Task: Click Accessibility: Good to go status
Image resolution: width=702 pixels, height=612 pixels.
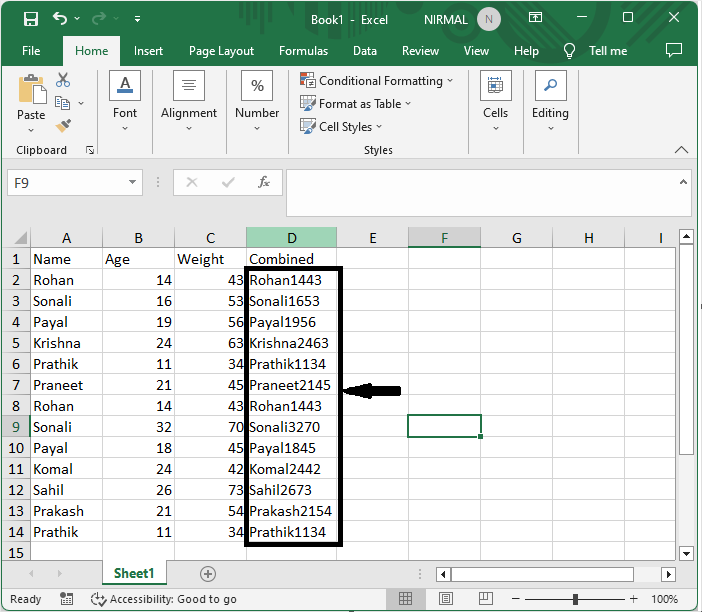Action: (163, 599)
